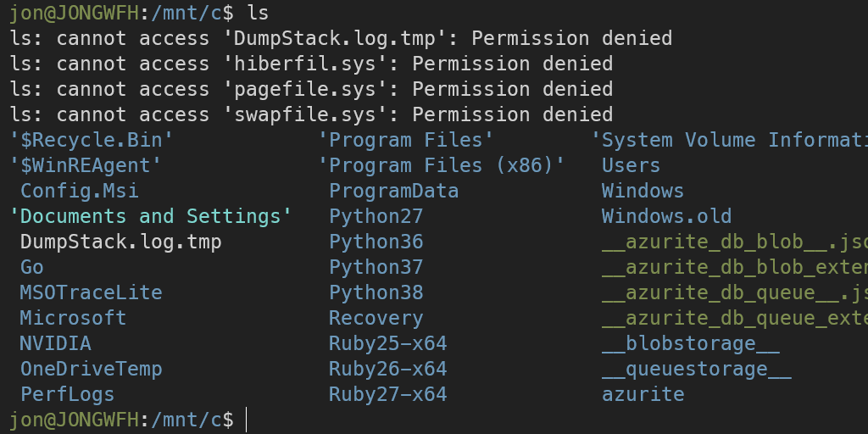Click the '$Recycle.Bin' entry
The height and width of the screenshot is (434, 868).
pyautogui.click(x=92, y=140)
